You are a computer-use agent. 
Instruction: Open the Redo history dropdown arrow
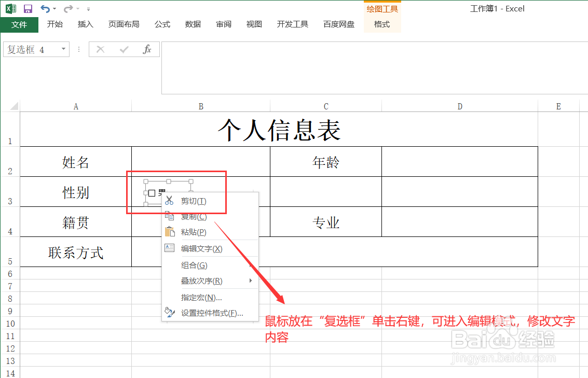pos(78,9)
